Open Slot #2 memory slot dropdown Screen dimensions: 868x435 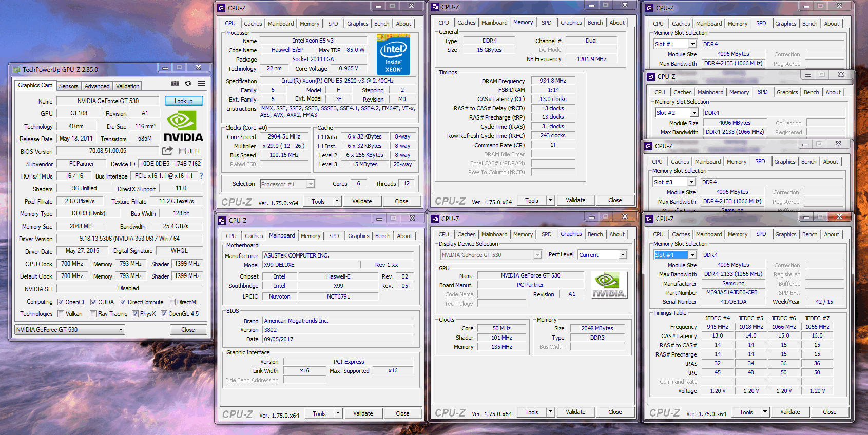677,113
